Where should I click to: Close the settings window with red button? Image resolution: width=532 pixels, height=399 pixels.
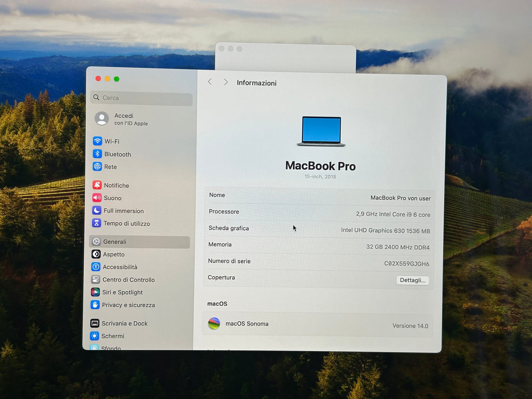pyautogui.click(x=98, y=79)
